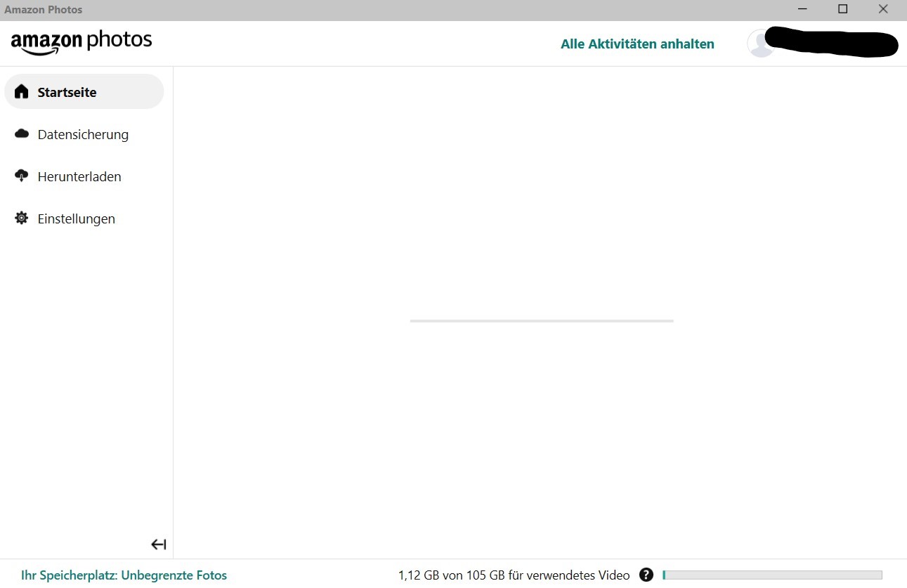907x588 pixels.
Task: Click the Datensicherung cloud icon
Action: (x=21, y=133)
